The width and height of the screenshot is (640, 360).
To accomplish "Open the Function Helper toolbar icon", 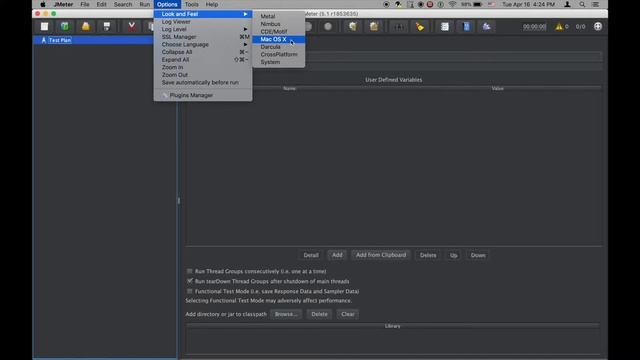I will point(445,27).
